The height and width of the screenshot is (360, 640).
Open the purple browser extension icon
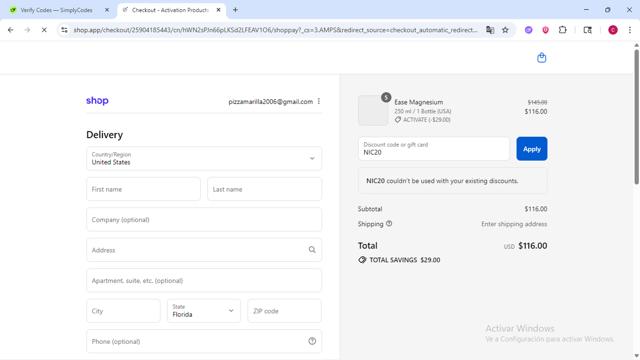coord(529,30)
